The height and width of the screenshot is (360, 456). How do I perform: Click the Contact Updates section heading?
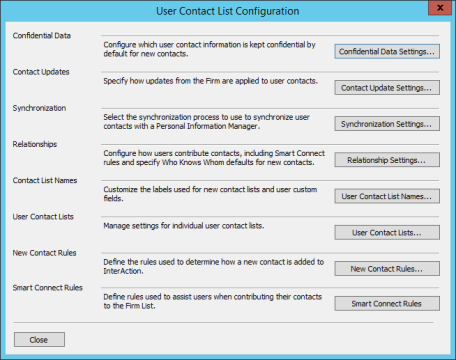tap(41, 72)
